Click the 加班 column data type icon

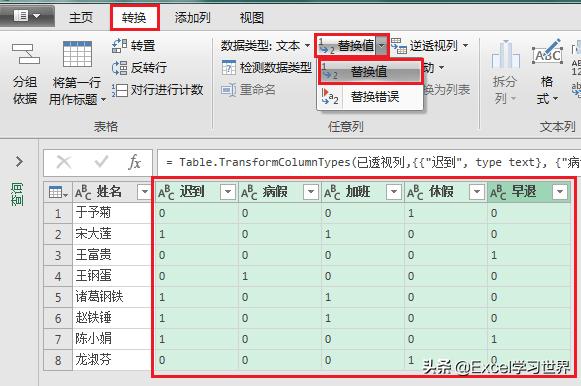click(x=332, y=192)
